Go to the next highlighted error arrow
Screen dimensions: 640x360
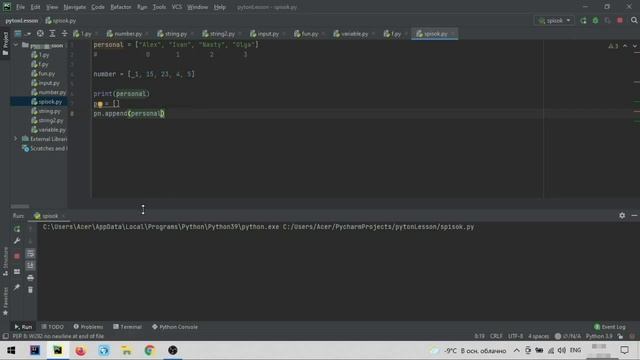point(635,46)
